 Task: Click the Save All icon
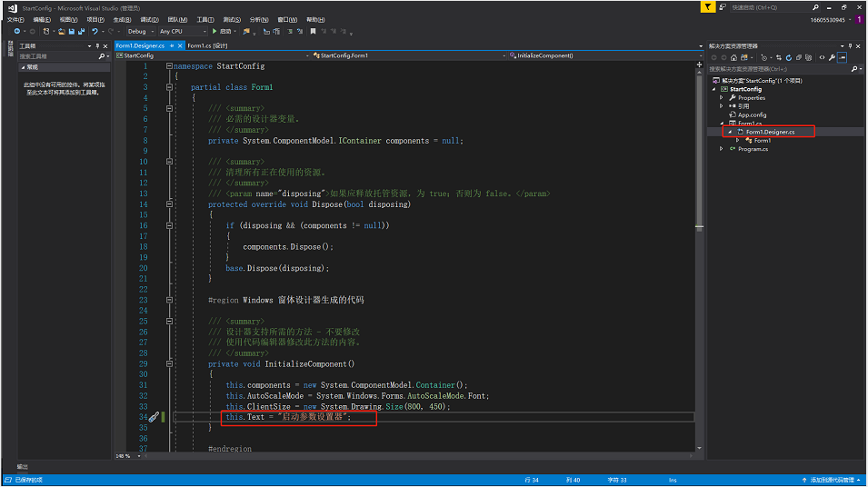coord(82,32)
